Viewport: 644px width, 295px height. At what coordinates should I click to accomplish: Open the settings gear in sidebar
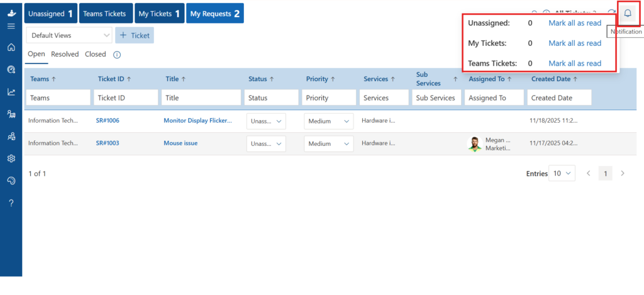[11, 159]
